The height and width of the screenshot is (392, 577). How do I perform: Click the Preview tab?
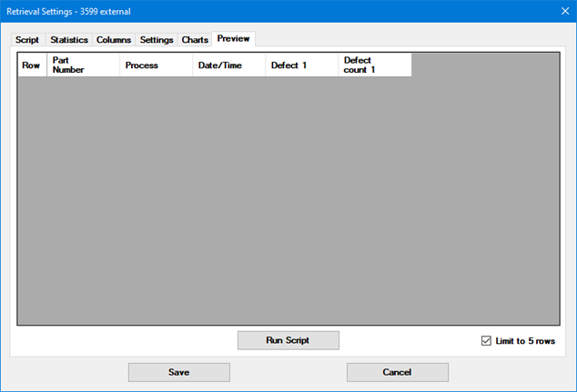[234, 39]
